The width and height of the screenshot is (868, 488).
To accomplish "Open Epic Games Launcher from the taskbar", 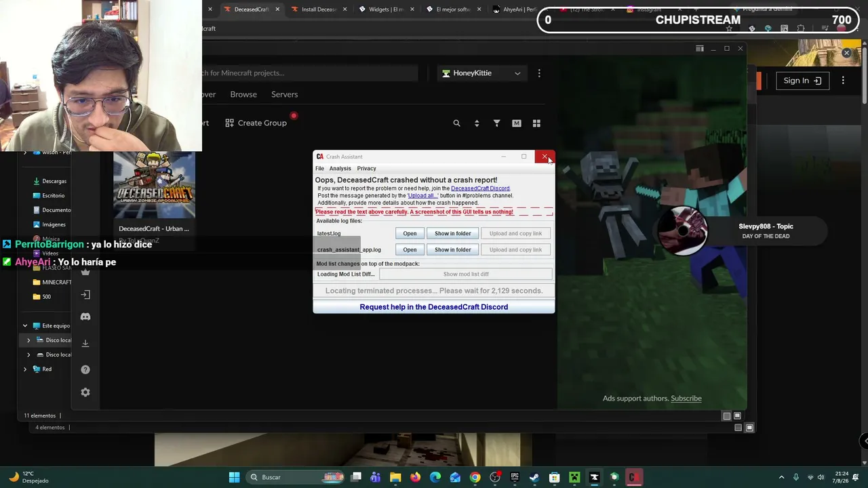I will [515, 477].
